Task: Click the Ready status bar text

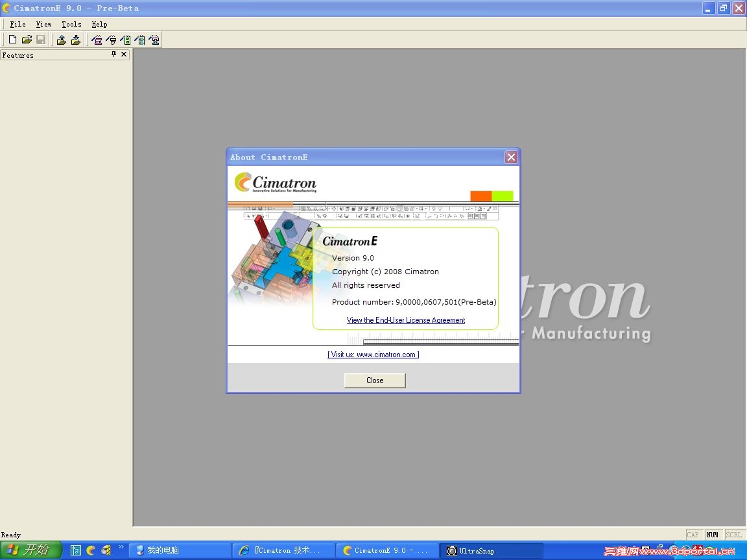Action: pos(11,535)
